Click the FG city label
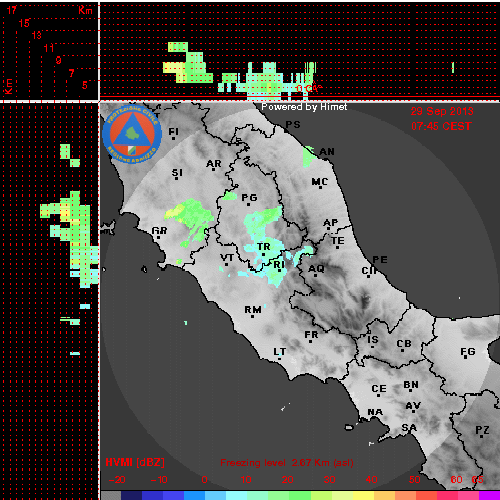Screen dimensions: 500x500 [468, 351]
